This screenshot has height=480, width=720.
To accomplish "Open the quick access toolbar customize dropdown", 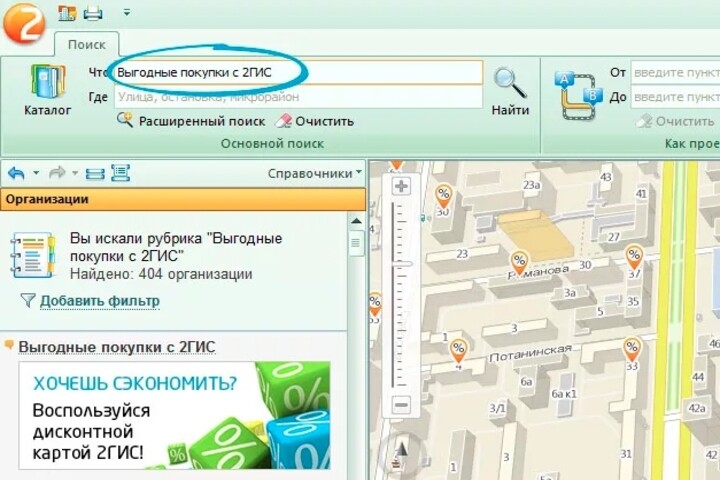I will [x=127, y=13].
